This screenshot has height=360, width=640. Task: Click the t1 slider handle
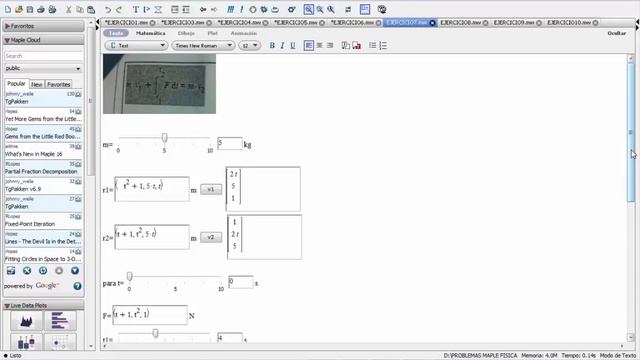click(x=156, y=333)
